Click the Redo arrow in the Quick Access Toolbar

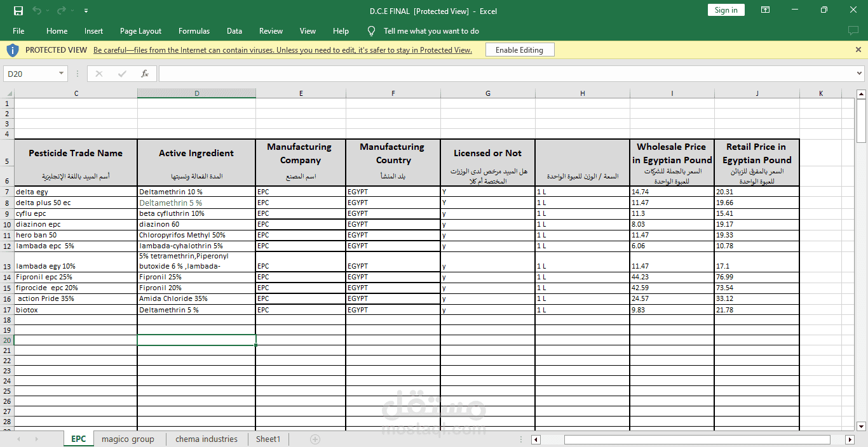click(x=61, y=10)
